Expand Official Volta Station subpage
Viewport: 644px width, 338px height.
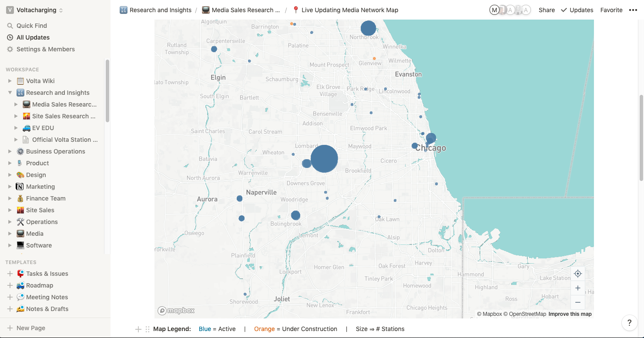(x=16, y=140)
